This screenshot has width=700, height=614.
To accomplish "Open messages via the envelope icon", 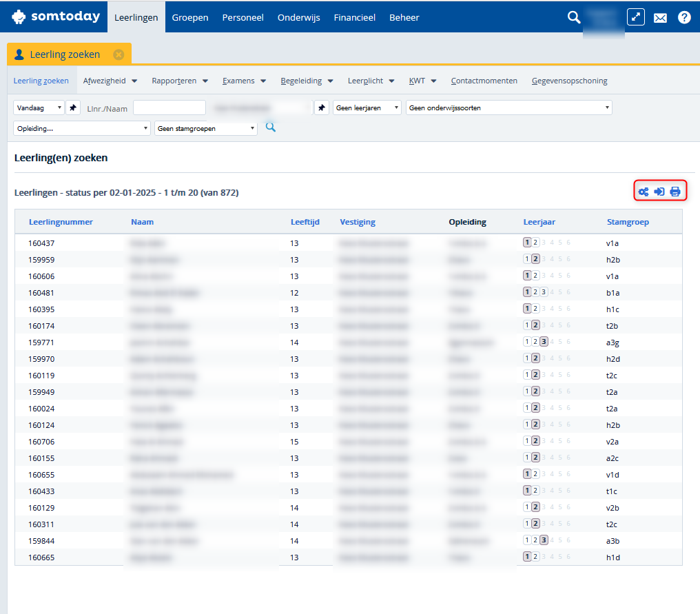I will point(660,18).
